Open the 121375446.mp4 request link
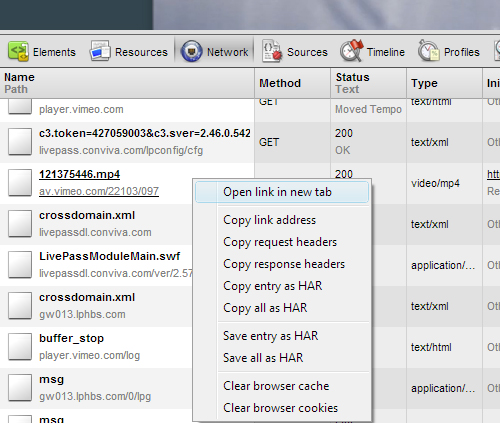This screenshot has height=423, width=500. click(x=79, y=174)
